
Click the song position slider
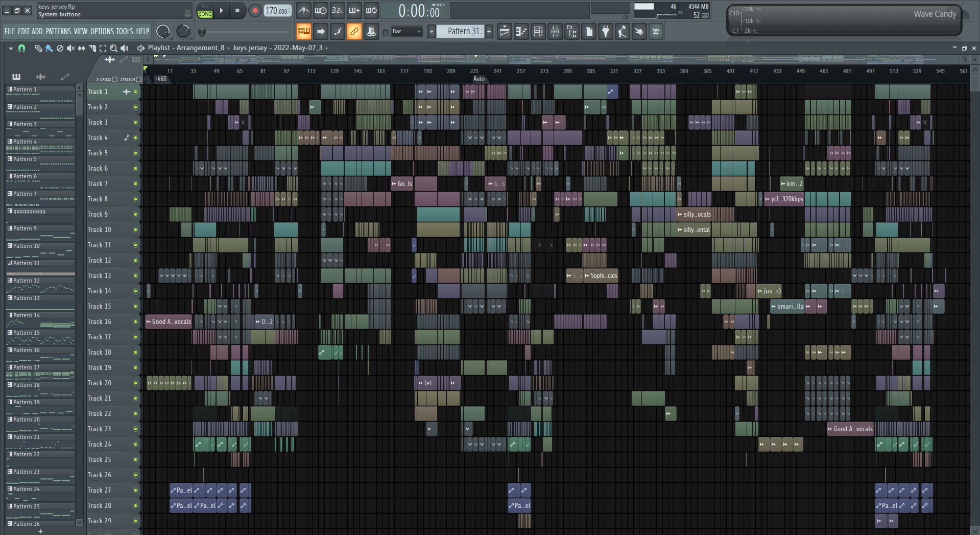(x=246, y=32)
